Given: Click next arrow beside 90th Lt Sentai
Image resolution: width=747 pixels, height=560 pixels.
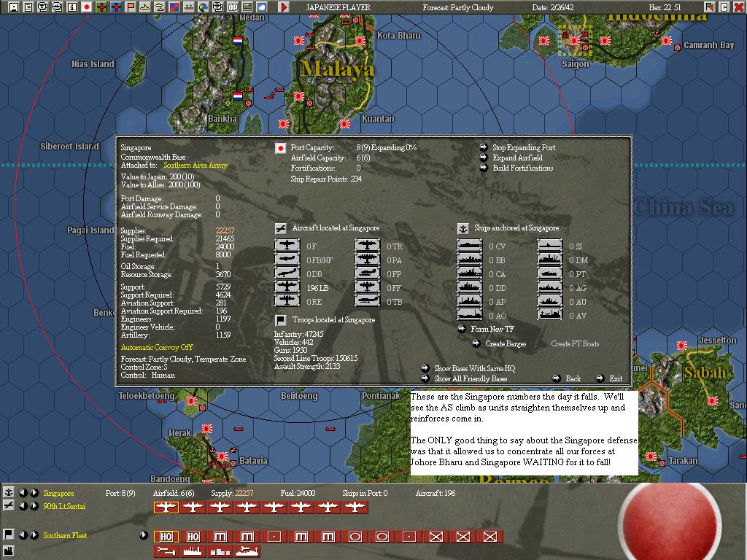Looking at the screenshot, I should coord(34,506).
